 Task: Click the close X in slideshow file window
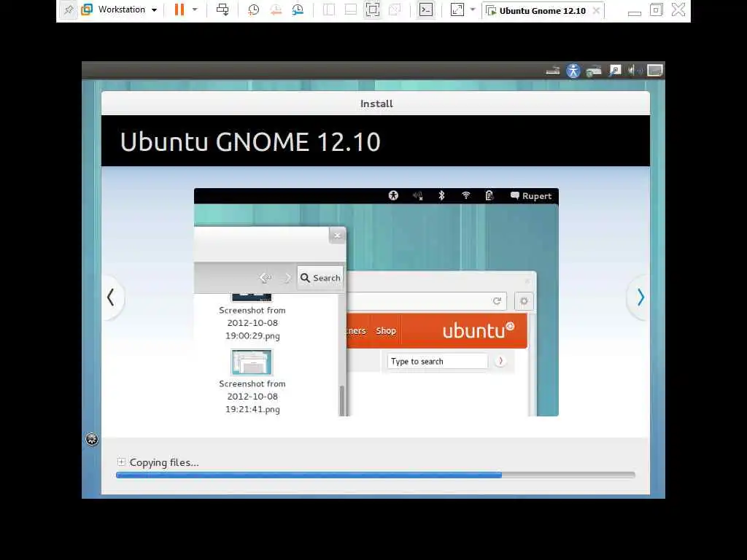pyautogui.click(x=337, y=236)
